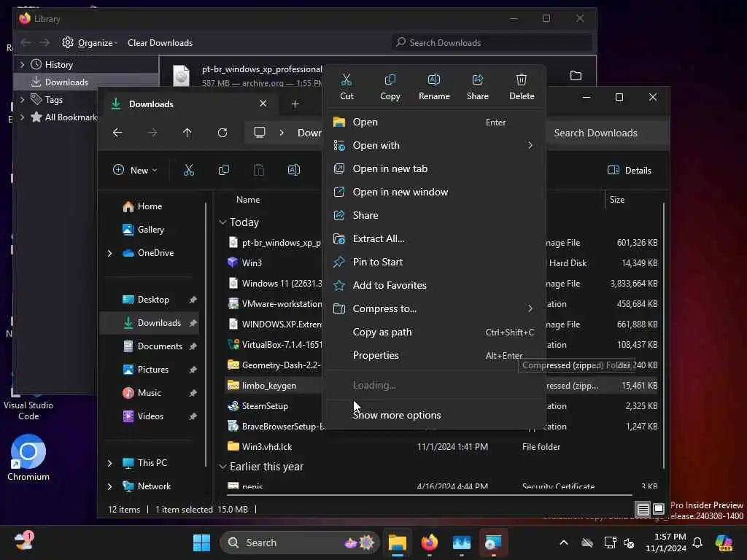Screen dimensions: 747x560
Task: Expand the Compress to... submenu
Action: coord(435,308)
